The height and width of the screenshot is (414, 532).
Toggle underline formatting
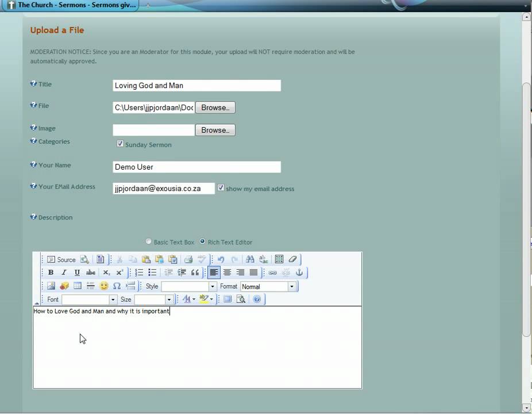[77, 273]
